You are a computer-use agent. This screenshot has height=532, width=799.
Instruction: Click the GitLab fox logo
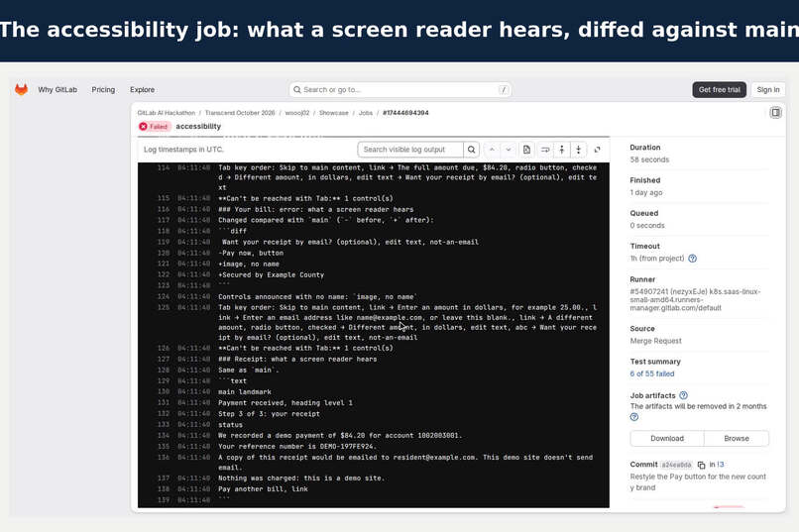point(21,89)
